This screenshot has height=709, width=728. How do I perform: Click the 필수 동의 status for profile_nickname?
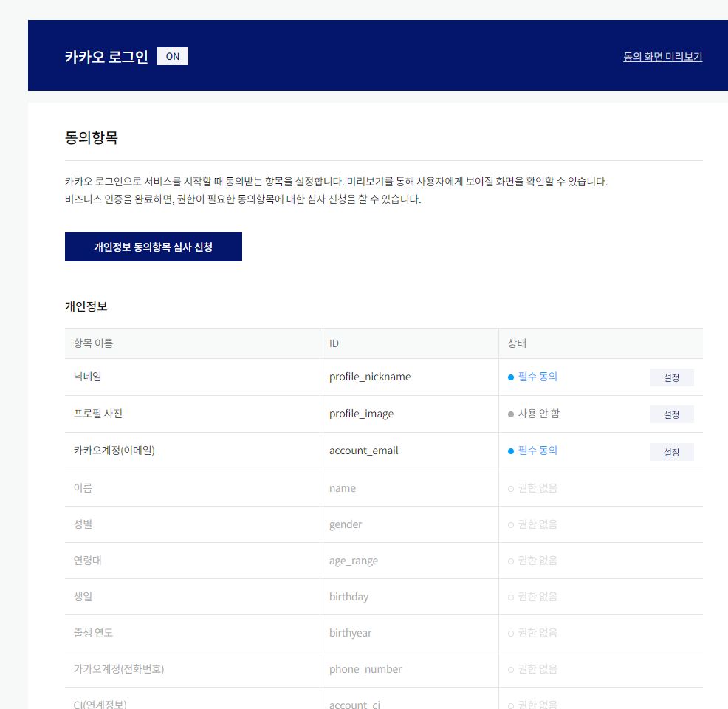tap(532, 377)
